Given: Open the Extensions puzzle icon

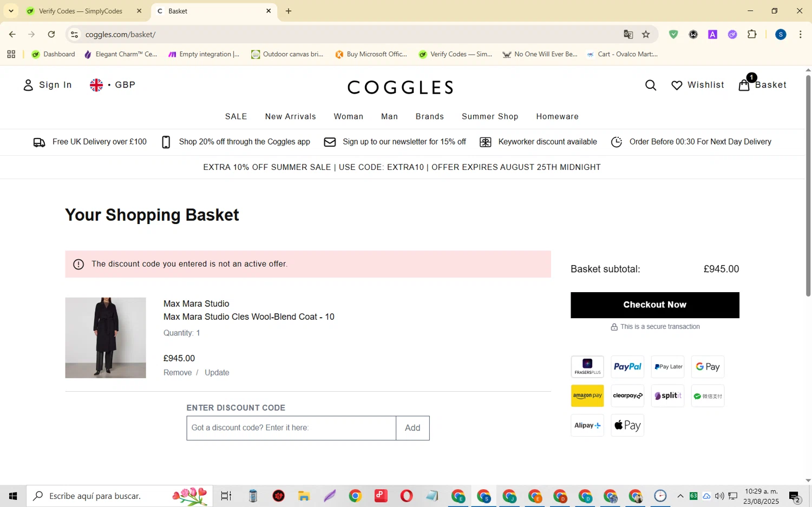Looking at the screenshot, I should (x=752, y=34).
